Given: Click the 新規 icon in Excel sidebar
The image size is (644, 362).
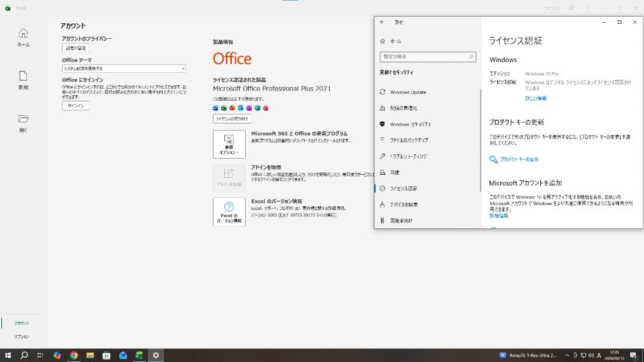Looking at the screenshot, I should [x=23, y=81].
